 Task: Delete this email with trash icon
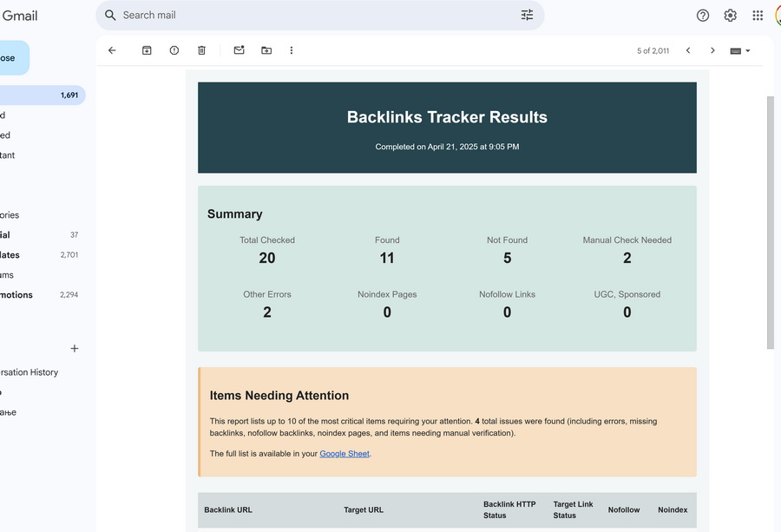[x=201, y=50]
